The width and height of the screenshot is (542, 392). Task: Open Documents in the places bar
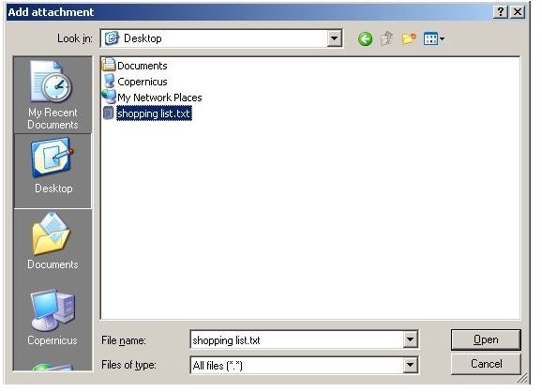coord(53,241)
